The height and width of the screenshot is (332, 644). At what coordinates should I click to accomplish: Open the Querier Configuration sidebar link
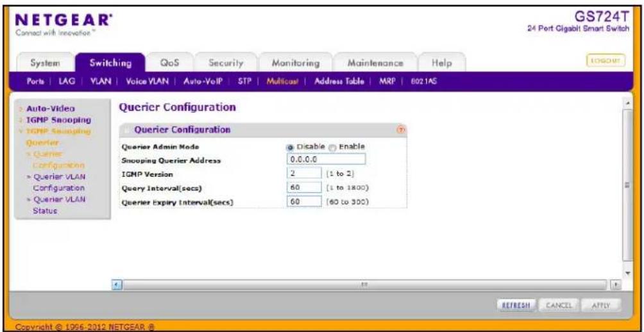point(58,159)
